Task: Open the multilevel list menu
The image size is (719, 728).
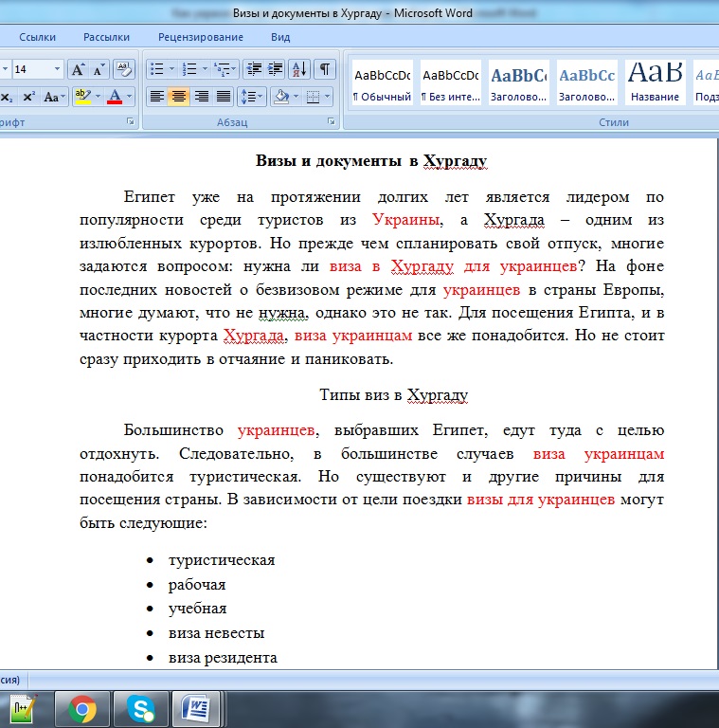Action: click(x=225, y=69)
